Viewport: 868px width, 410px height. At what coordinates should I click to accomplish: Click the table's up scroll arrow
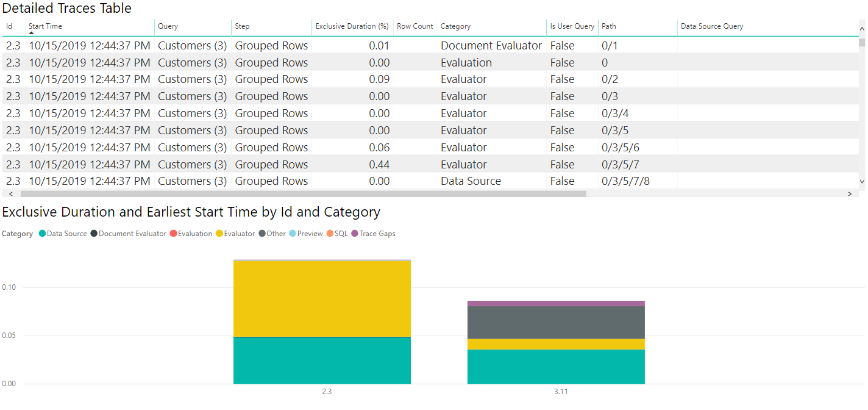coord(862,29)
